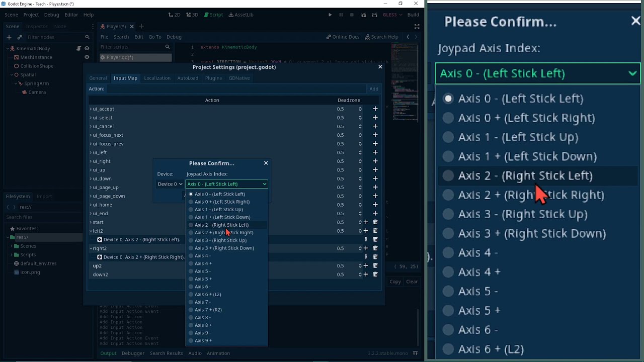
Task: Open the Axis 0 dropdown in magnified panel
Action: click(x=538, y=73)
